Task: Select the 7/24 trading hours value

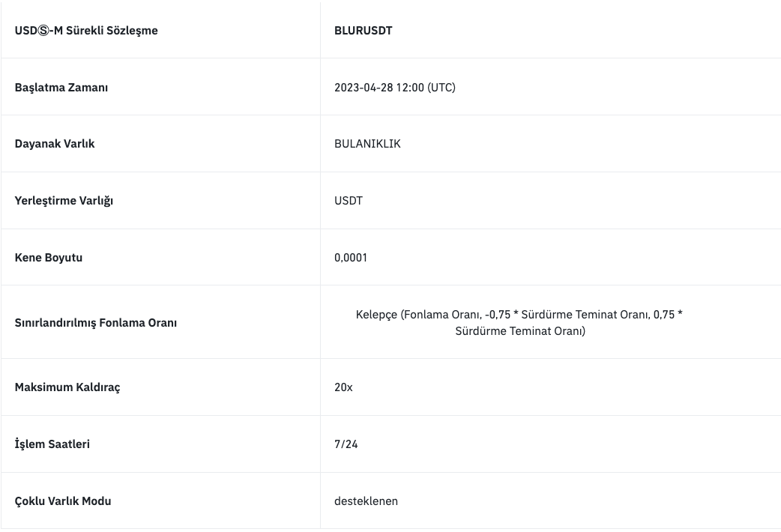Action: click(346, 444)
